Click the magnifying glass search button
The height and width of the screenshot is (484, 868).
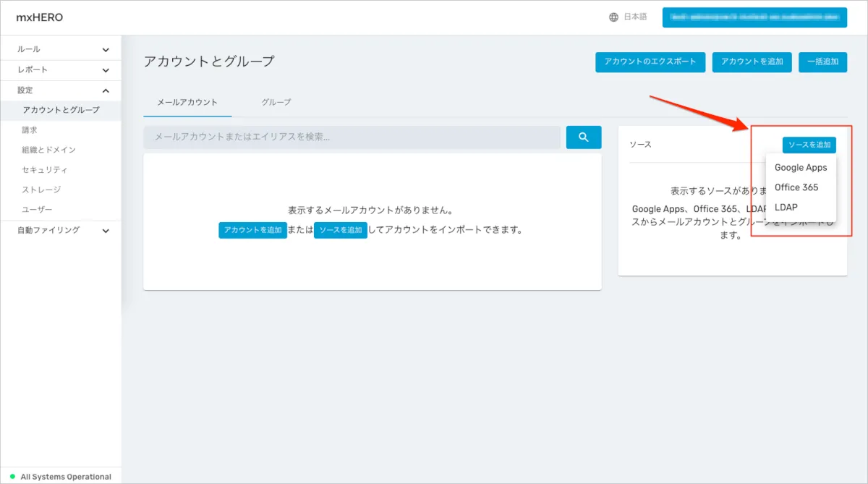tap(583, 137)
